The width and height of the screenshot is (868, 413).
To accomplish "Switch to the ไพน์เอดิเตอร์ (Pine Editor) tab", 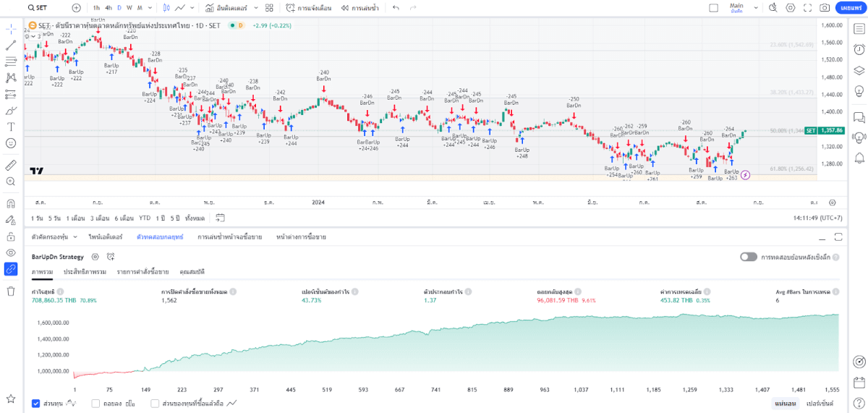I will tap(106, 237).
